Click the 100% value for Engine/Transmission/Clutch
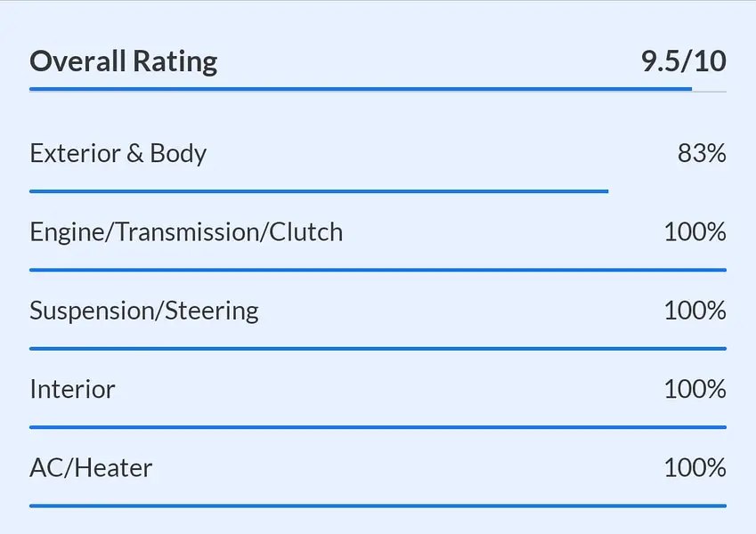 (x=695, y=232)
